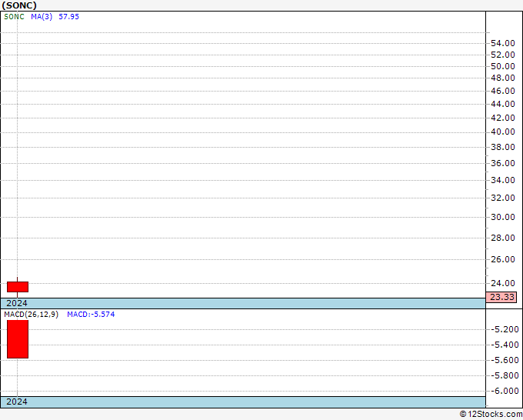This screenshot has height=420, width=523.
Task: Click the -5.200 MACD axis label
Action: pos(505,329)
